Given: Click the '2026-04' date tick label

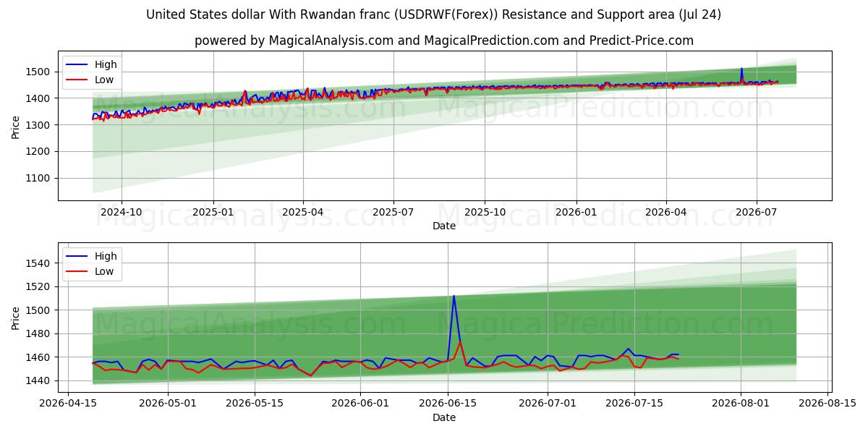Looking at the screenshot, I should tap(666, 211).
